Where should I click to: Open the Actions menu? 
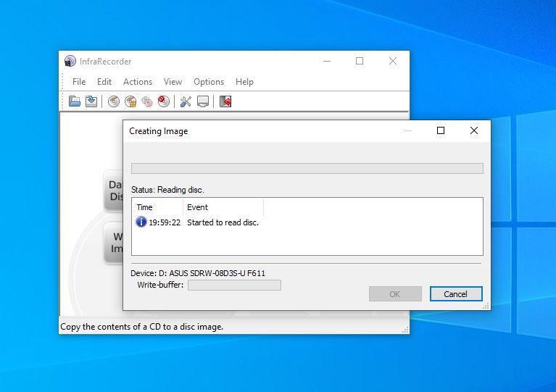pyautogui.click(x=138, y=82)
